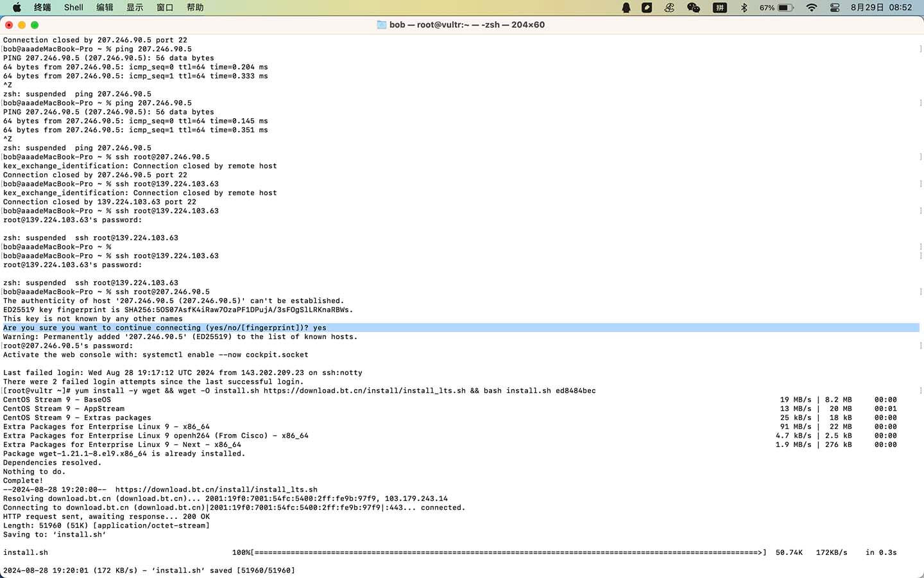Screen dimensions: 924x578
Task: Click the QQ penguin menu bar icon
Action: tap(626, 8)
